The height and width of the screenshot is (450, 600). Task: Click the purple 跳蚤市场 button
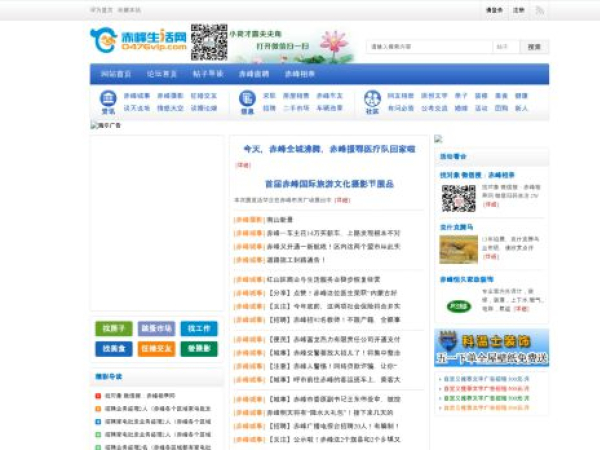[x=157, y=328]
